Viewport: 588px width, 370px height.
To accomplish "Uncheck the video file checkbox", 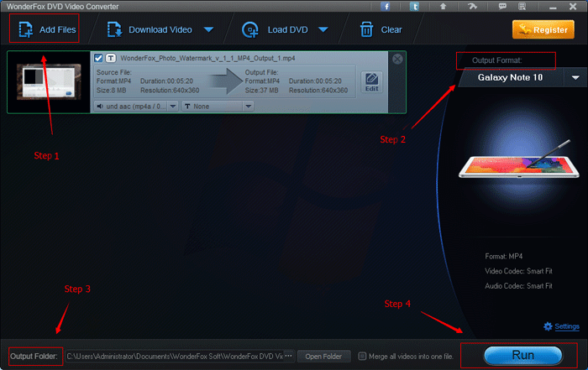I will (x=98, y=58).
